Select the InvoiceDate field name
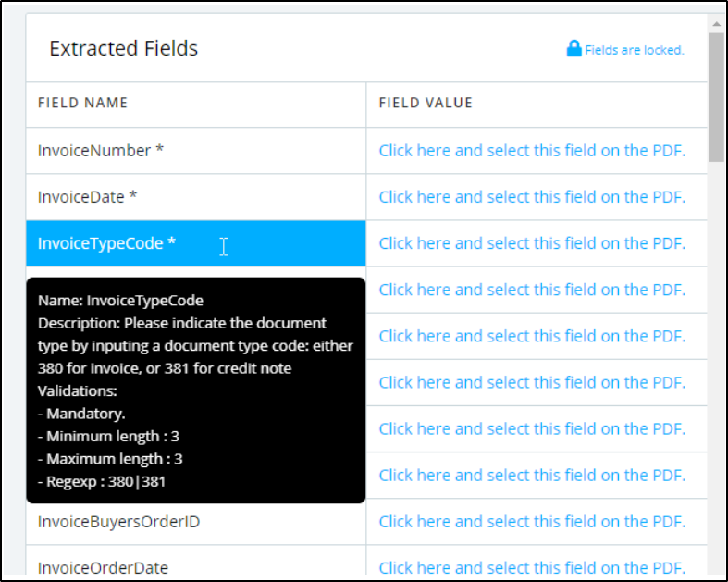Viewport: 728px width, 582px height. [88, 196]
